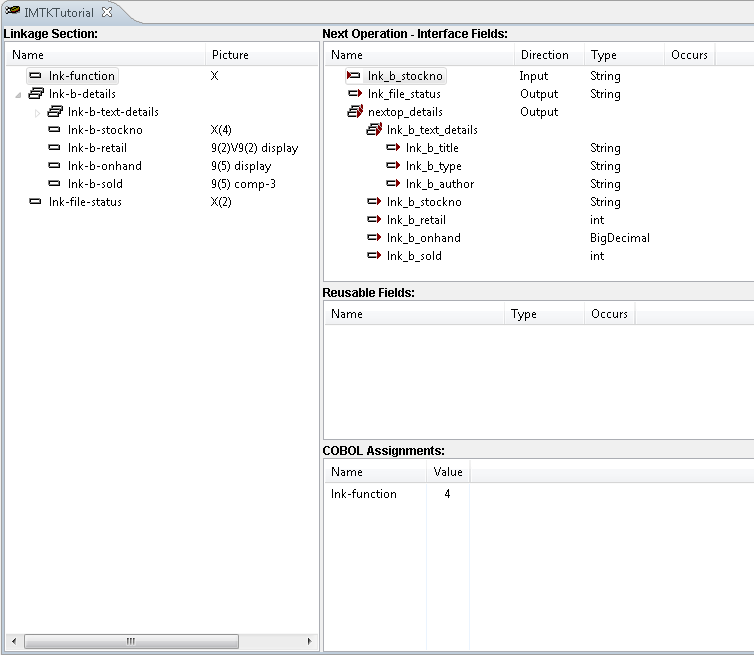This screenshot has height=655, width=754.
Task: Click the Name header in Reusable Fields
Action: coord(414,314)
